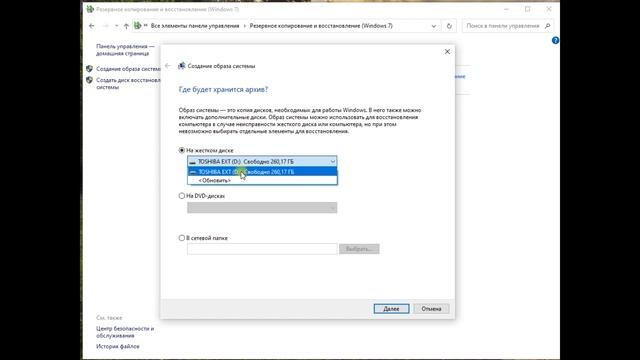Open 'Создание образа системы' sidebar link
640x360 pixels.
128,69
